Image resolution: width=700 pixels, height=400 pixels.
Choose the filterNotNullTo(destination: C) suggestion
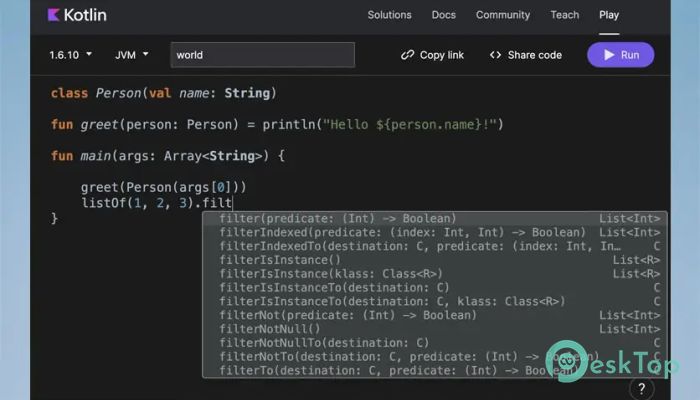coord(435,343)
